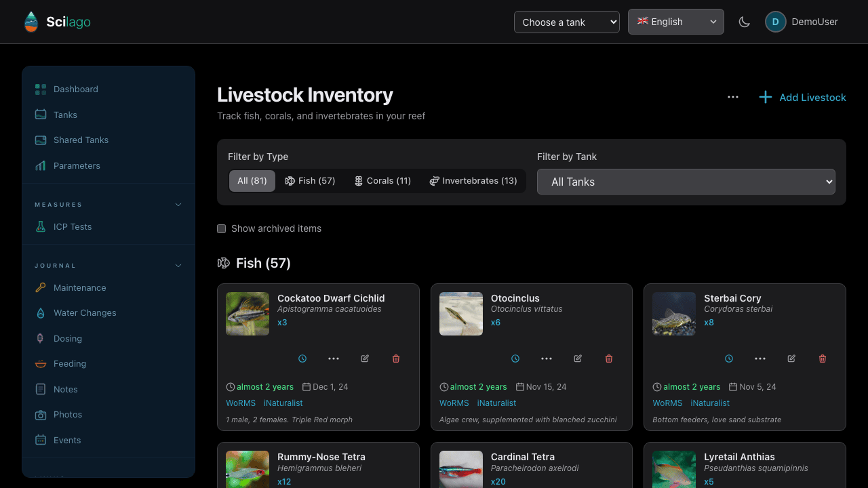This screenshot has height=488, width=868.
Task: Click history clock icon on Otocinclus card
Action: (515, 359)
